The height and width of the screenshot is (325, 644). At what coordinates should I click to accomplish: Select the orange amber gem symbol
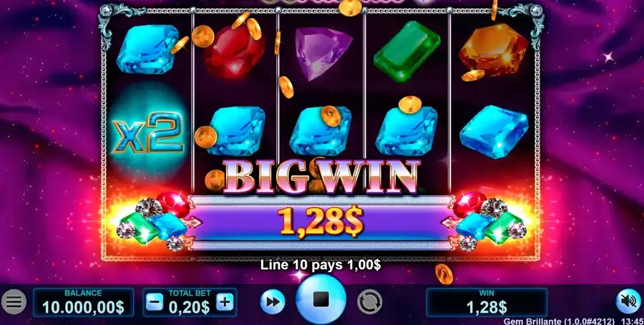[493, 50]
